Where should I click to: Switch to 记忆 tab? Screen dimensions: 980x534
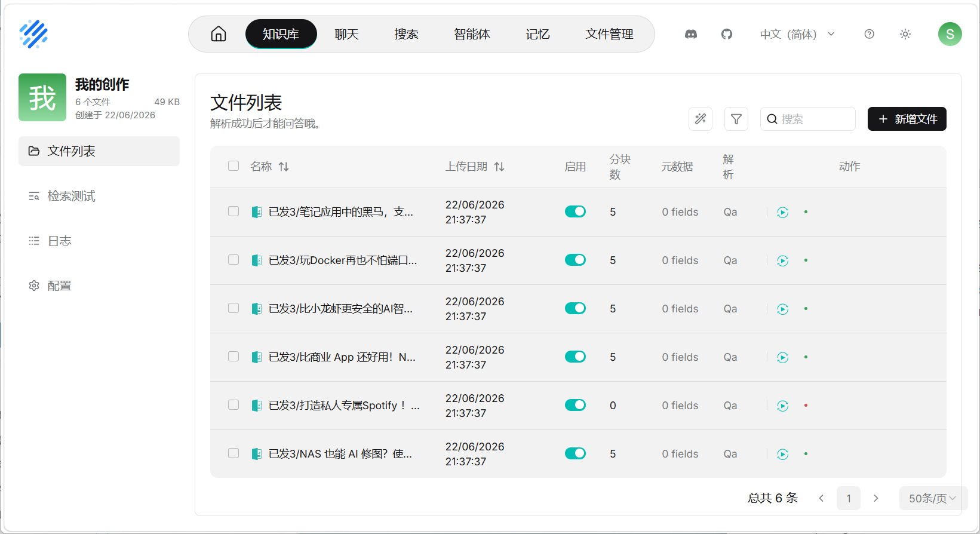tap(537, 34)
